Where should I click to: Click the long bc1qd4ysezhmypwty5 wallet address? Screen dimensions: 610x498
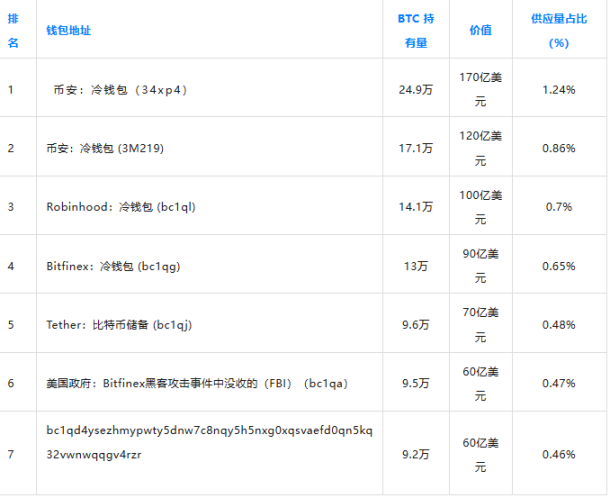tap(209, 442)
